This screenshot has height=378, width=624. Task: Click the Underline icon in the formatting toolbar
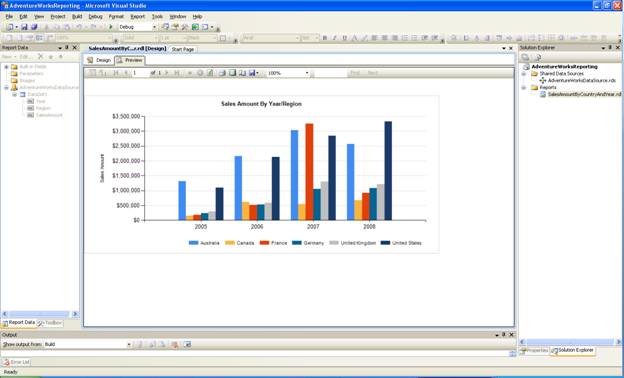tap(345, 38)
